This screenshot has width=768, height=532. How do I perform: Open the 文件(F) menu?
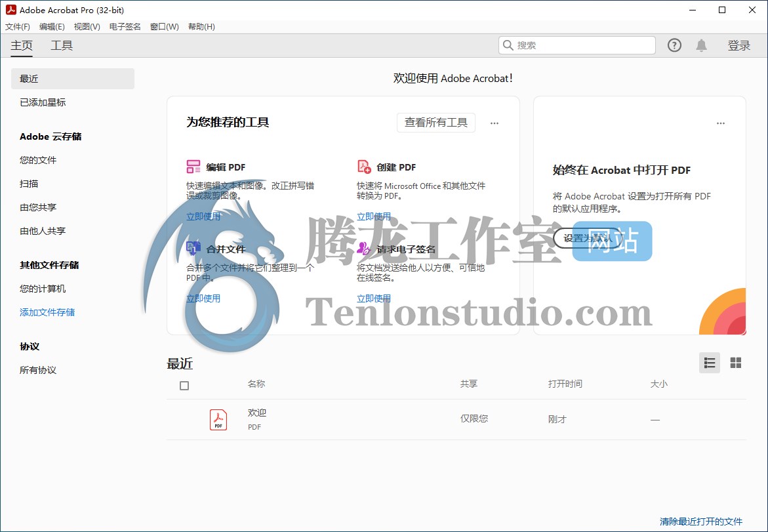(x=18, y=26)
